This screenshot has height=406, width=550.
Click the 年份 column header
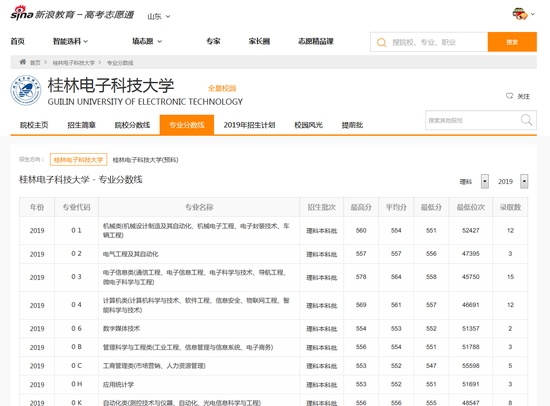click(37, 207)
